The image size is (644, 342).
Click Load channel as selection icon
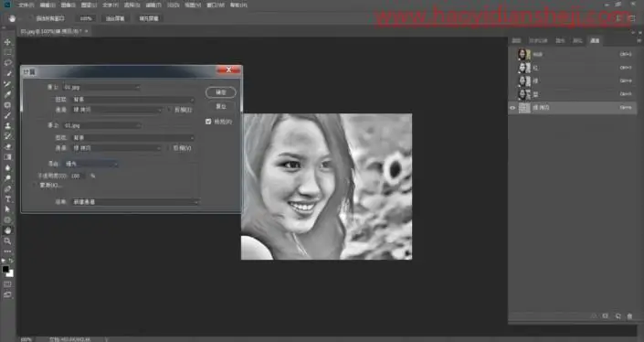tap(594, 316)
